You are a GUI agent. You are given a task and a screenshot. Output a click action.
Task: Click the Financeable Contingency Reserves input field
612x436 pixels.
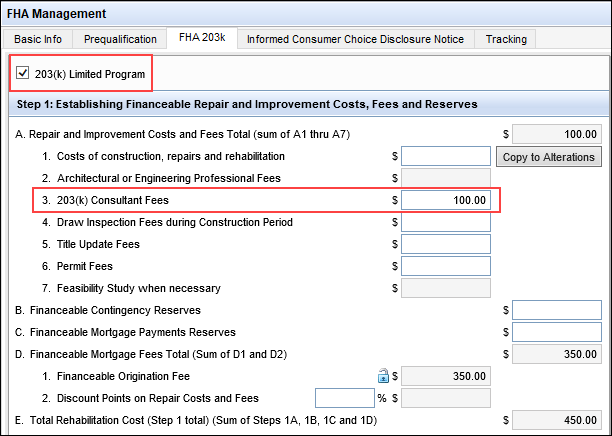[557, 310]
